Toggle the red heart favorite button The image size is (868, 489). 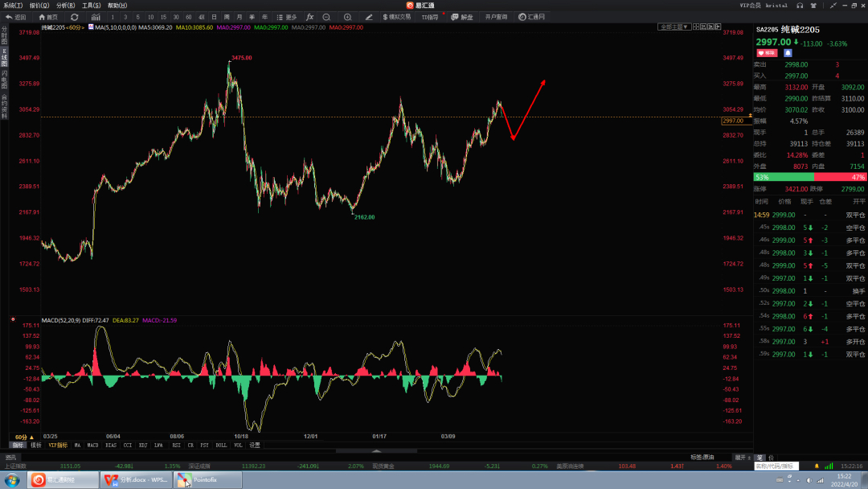click(x=768, y=53)
